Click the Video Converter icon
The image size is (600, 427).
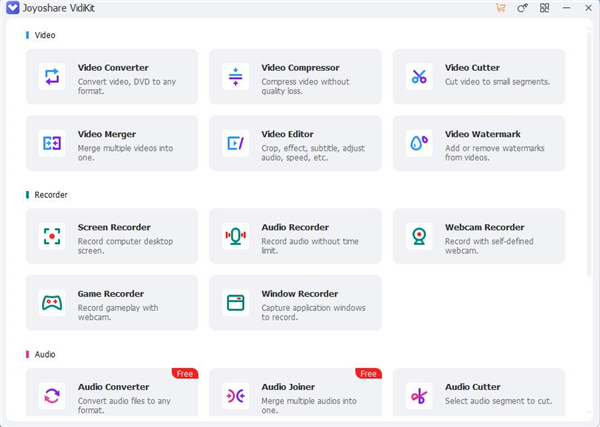tap(51, 76)
